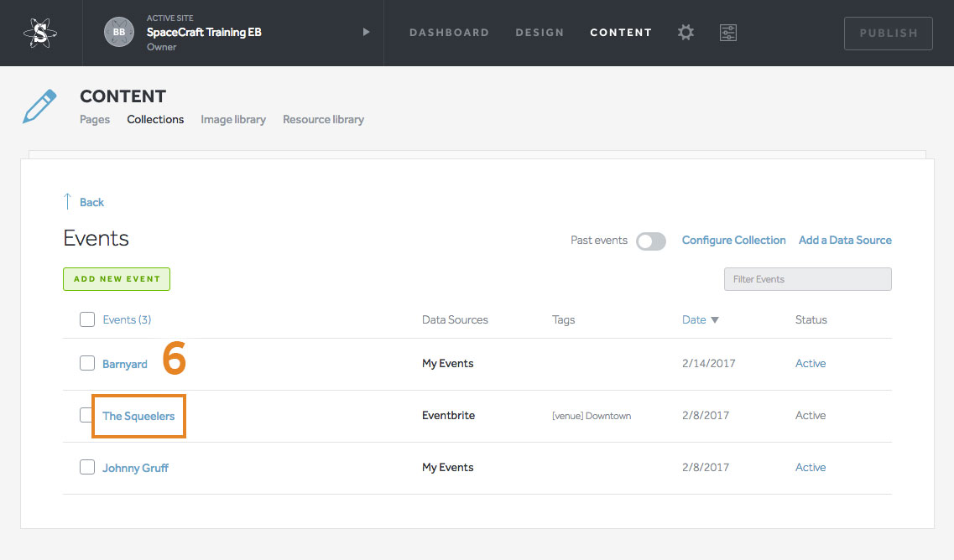The image size is (954, 560).
Task: Check the The Squeelers event checkbox
Action: (86, 415)
